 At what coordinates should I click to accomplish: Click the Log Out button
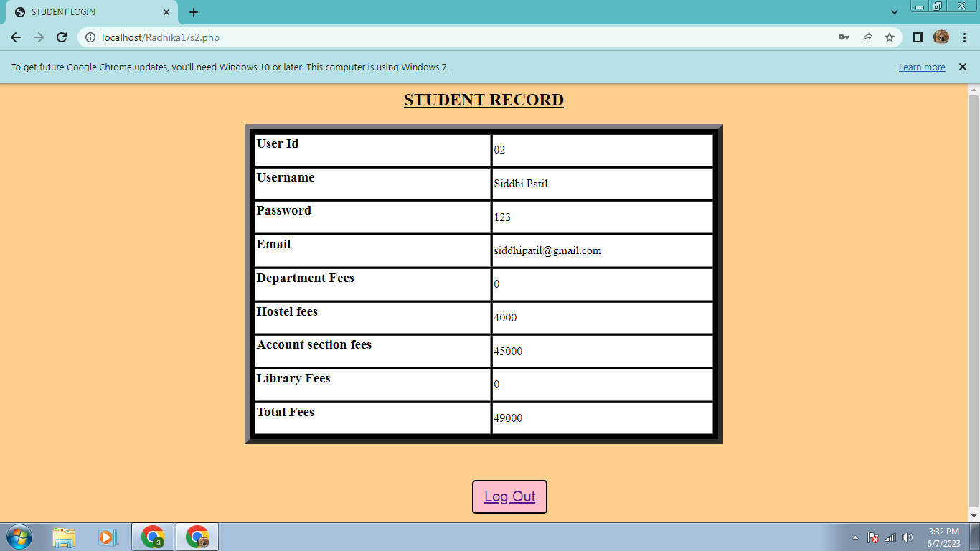tap(509, 496)
